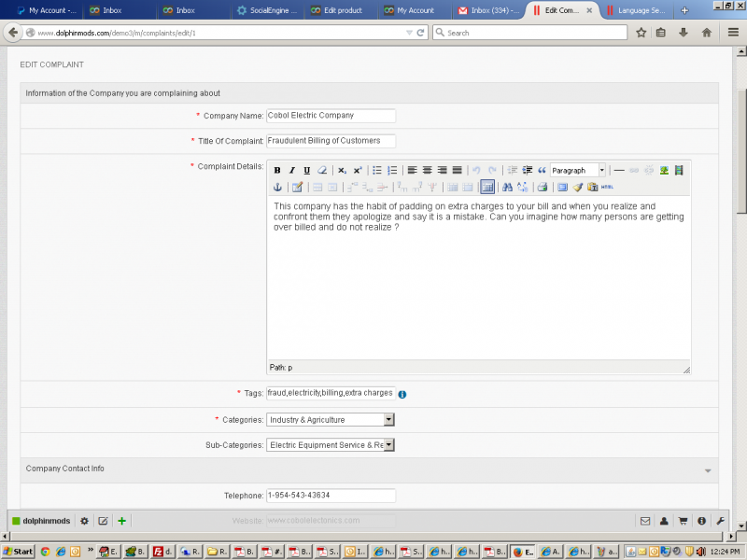Click the dolphinmods link in the bottom bar
The image size is (747, 560).
pyautogui.click(x=46, y=521)
